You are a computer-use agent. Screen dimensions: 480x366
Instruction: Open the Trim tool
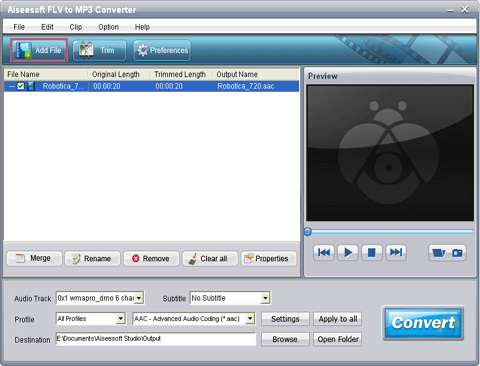pos(99,50)
